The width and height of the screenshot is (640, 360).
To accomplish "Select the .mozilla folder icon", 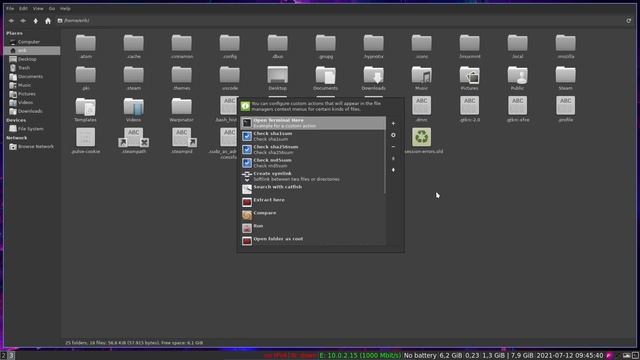I will pos(566,43).
